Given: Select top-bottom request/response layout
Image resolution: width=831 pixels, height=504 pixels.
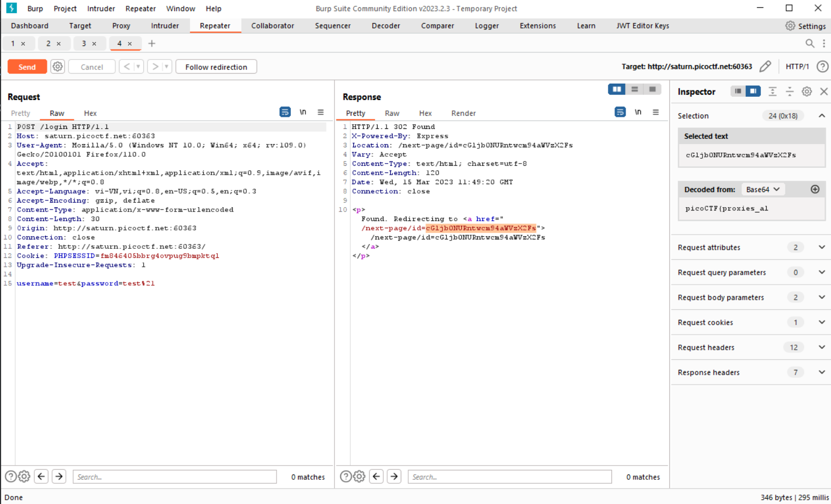Looking at the screenshot, I should 635,89.
